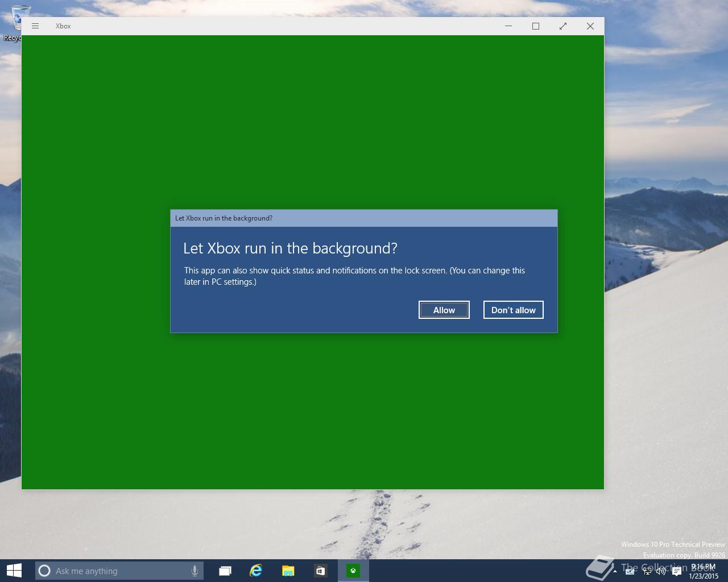Open File Explorer from the taskbar

[x=288, y=571]
